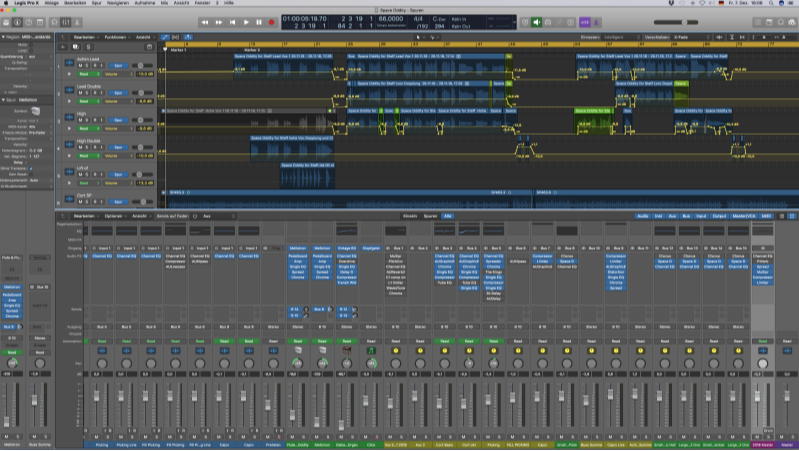Open the Spur menu

tap(96, 3)
